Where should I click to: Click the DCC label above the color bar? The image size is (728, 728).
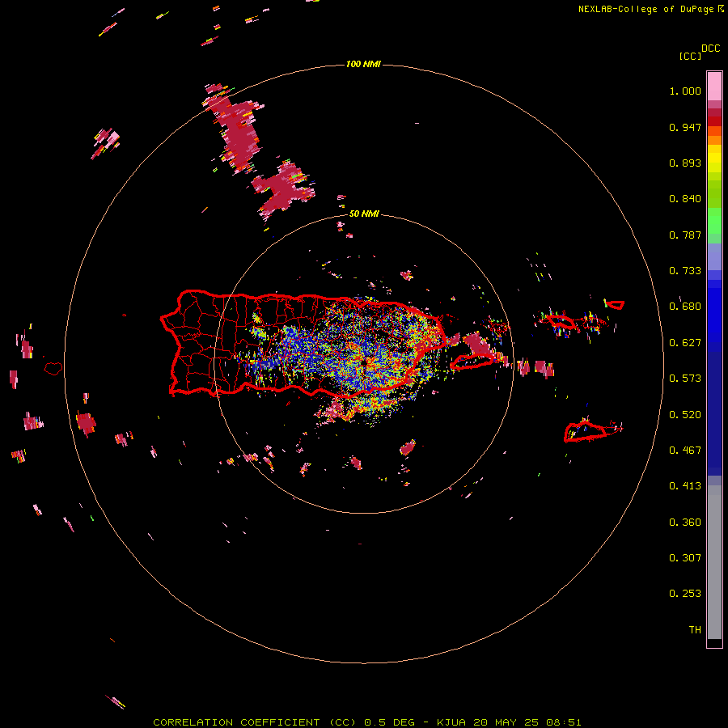710,49
